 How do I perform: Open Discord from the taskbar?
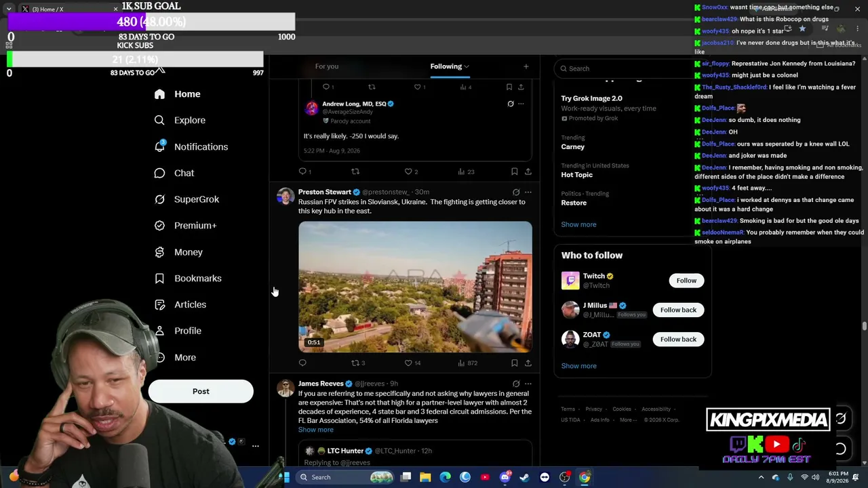[505, 477]
